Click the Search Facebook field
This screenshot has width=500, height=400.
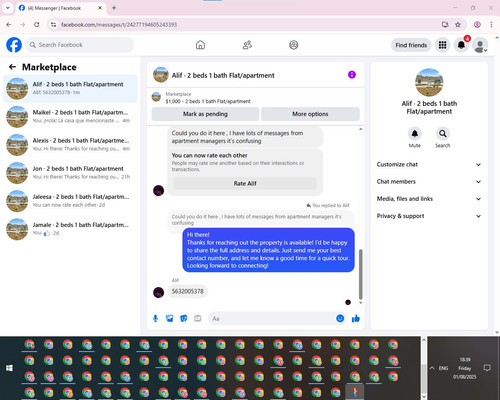(80, 45)
